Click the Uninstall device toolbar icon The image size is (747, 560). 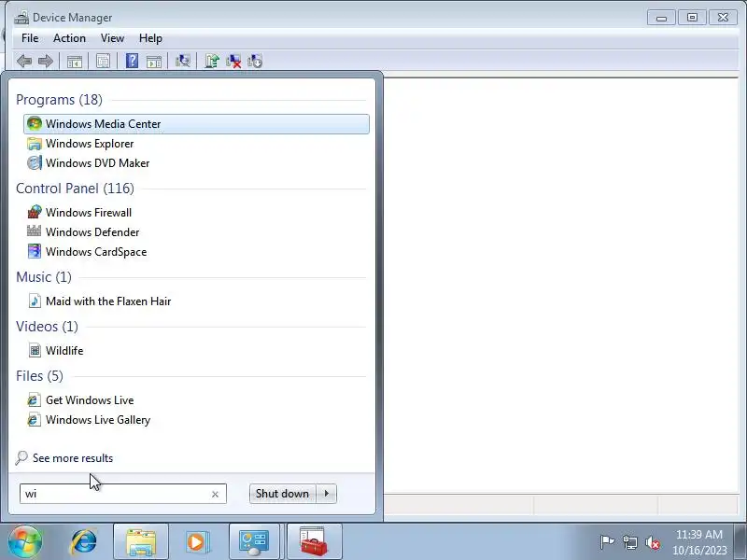click(x=233, y=61)
